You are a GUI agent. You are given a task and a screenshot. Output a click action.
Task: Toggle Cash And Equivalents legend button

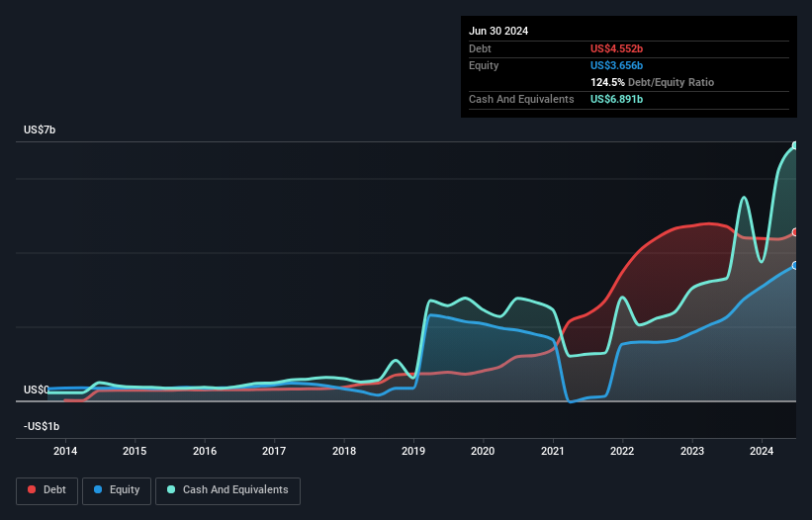[227, 490]
